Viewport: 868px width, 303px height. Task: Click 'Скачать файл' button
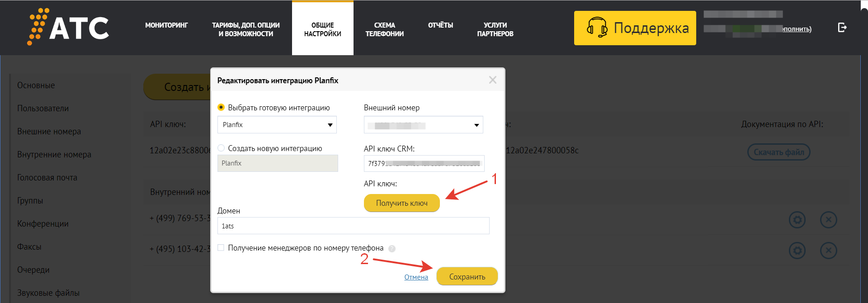(779, 152)
